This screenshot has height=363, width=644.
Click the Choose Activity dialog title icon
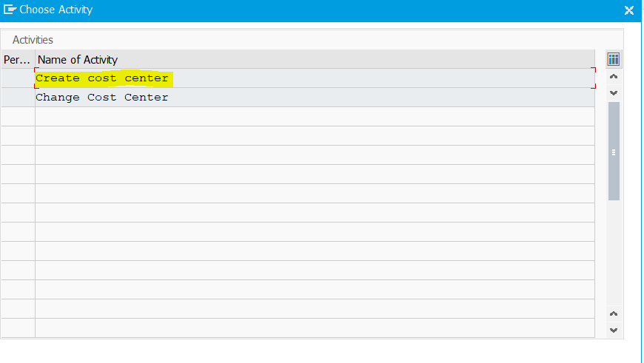pyautogui.click(x=10, y=10)
